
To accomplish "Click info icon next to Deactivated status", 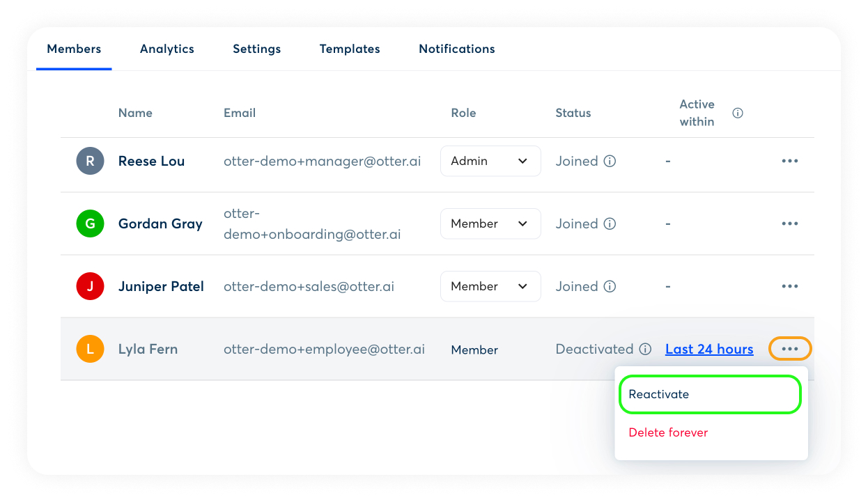I will pos(645,350).
